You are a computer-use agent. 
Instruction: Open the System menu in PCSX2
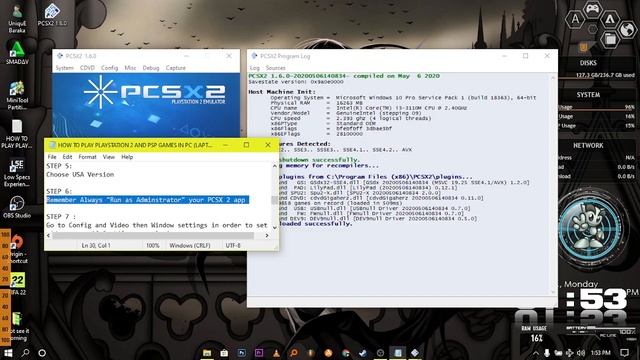64,68
